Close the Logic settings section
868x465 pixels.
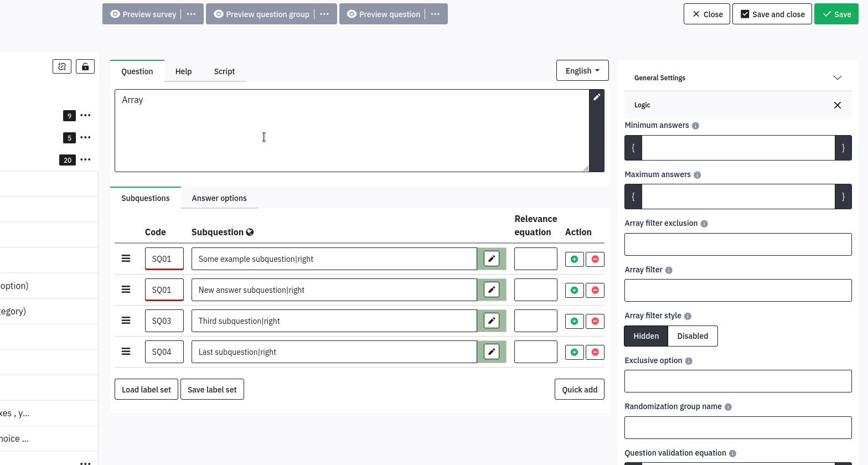[x=837, y=105]
